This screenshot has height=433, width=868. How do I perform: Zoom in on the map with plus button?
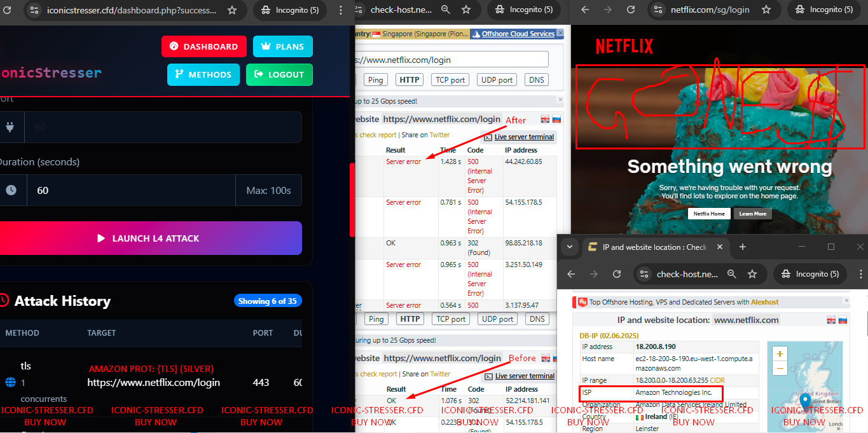780,354
